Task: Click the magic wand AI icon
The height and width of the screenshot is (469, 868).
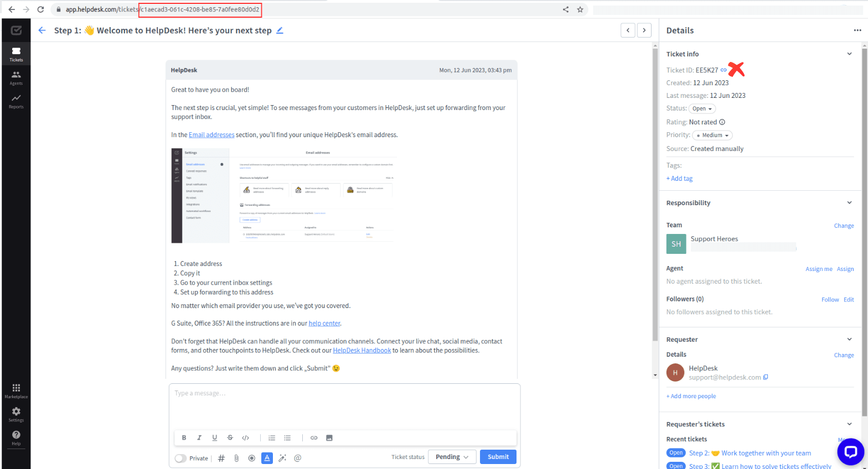Action: 282,458
